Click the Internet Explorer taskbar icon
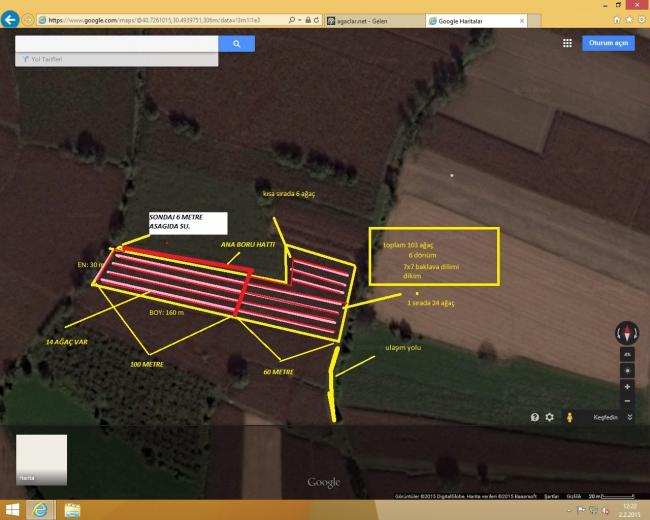Screen dimensions: 650x520 [40, 510]
